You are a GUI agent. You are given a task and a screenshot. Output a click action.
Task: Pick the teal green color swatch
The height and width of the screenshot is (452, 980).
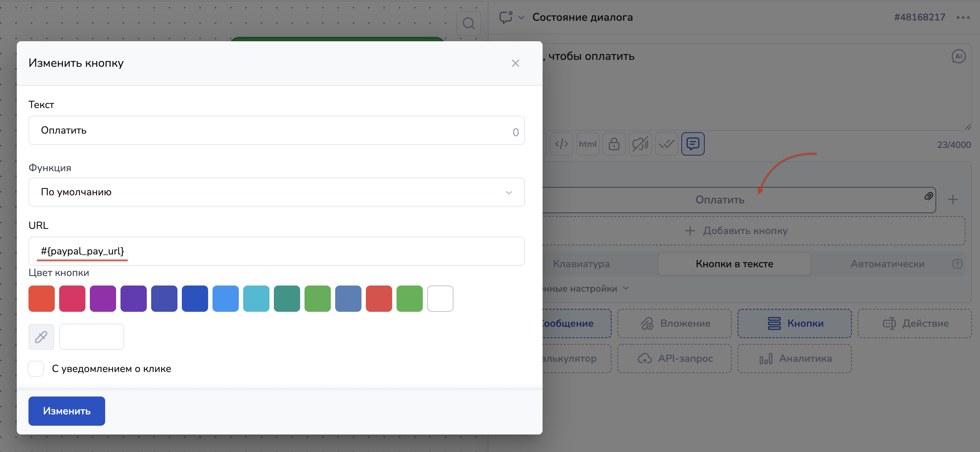coord(287,299)
